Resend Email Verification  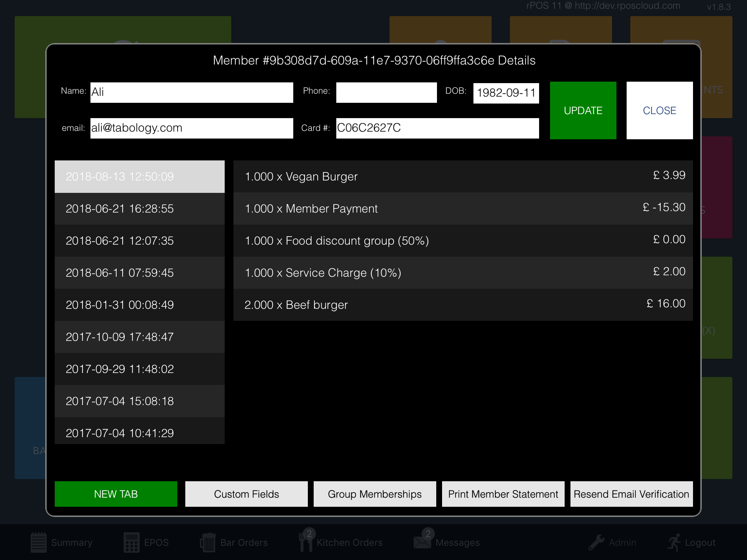pos(631,494)
